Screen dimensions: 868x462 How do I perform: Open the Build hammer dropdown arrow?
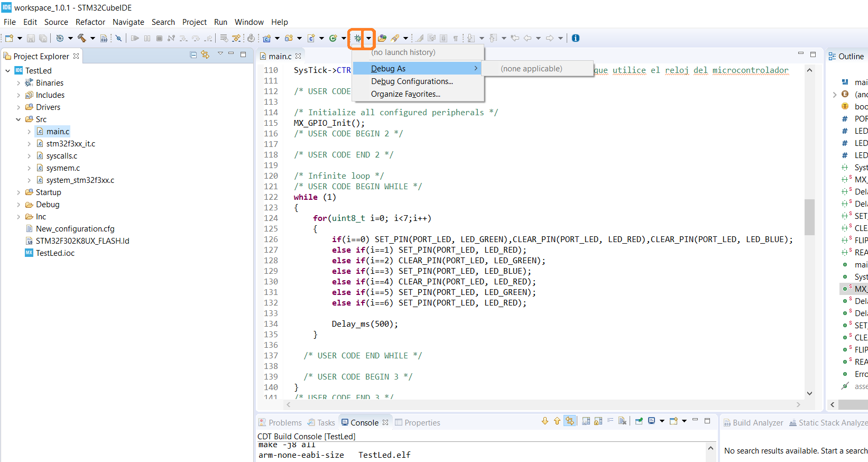click(x=93, y=38)
